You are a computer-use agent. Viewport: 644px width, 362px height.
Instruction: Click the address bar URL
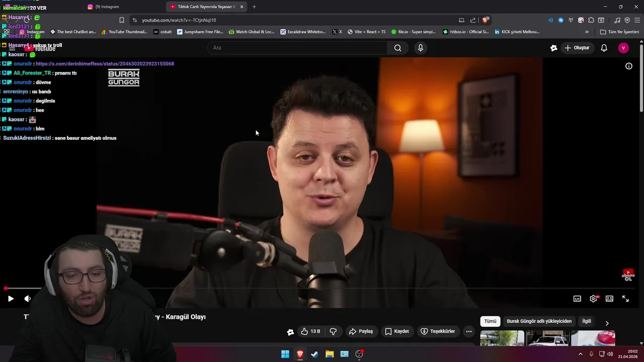pyautogui.click(x=179, y=20)
